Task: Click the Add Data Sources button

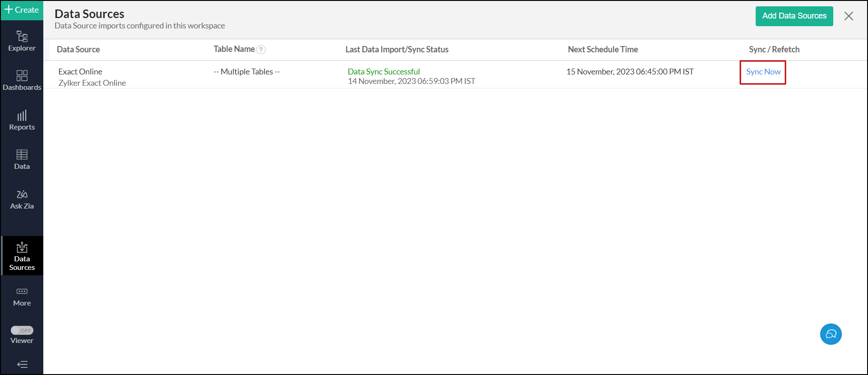Action: click(x=794, y=16)
